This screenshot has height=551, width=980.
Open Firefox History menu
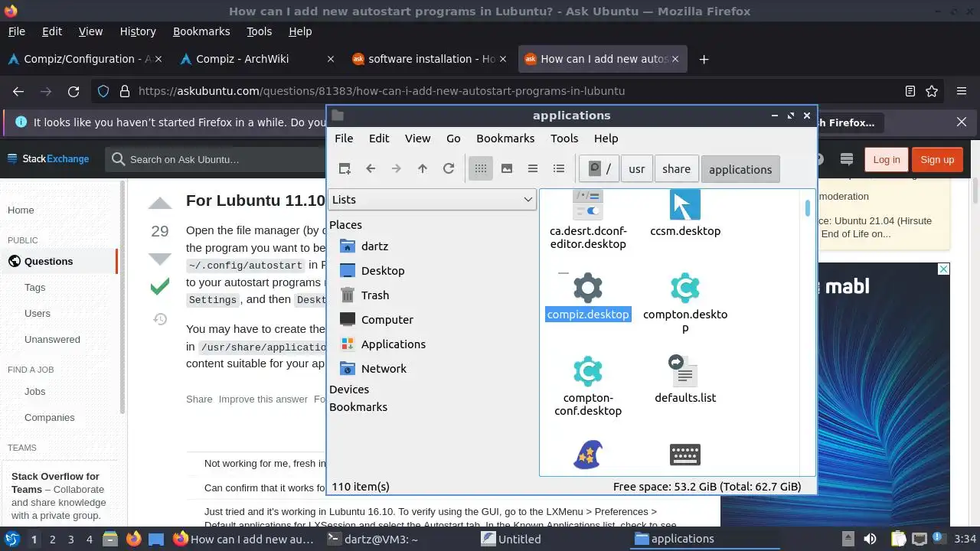(x=138, y=31)
